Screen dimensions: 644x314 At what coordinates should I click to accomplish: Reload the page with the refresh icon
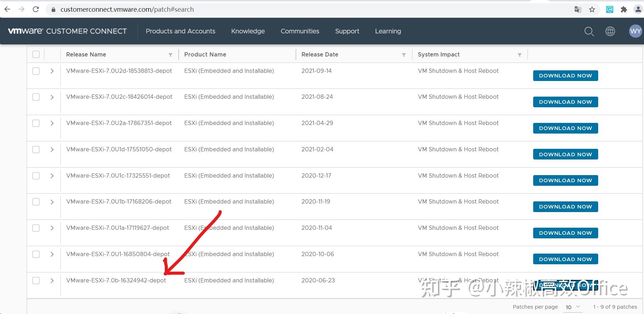[36, 9]
